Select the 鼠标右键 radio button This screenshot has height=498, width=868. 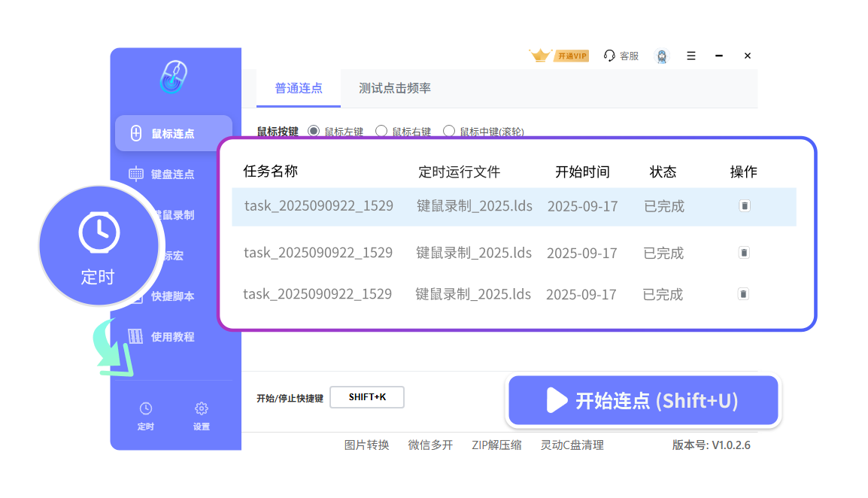pos(381,131)
